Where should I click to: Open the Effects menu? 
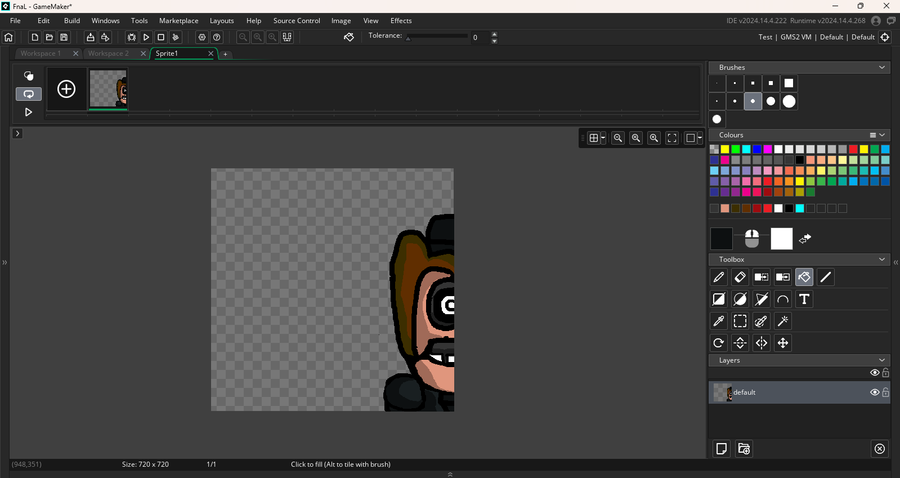click(x=401, y=21)
